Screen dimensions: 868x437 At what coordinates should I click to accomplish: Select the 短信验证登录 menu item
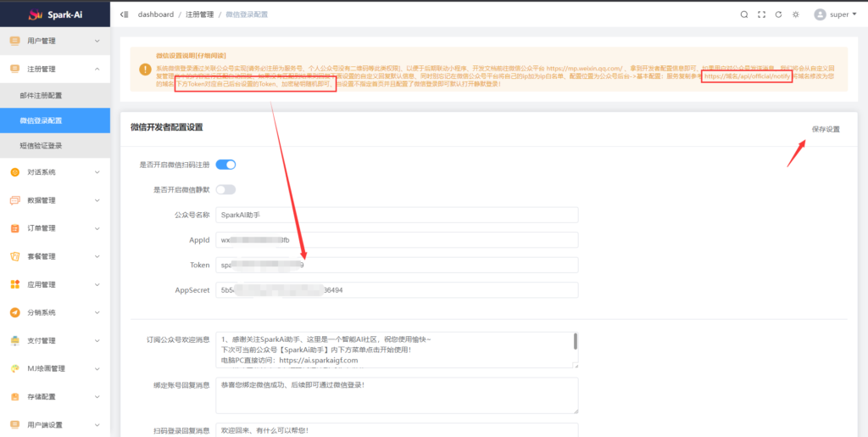[41, 146]
